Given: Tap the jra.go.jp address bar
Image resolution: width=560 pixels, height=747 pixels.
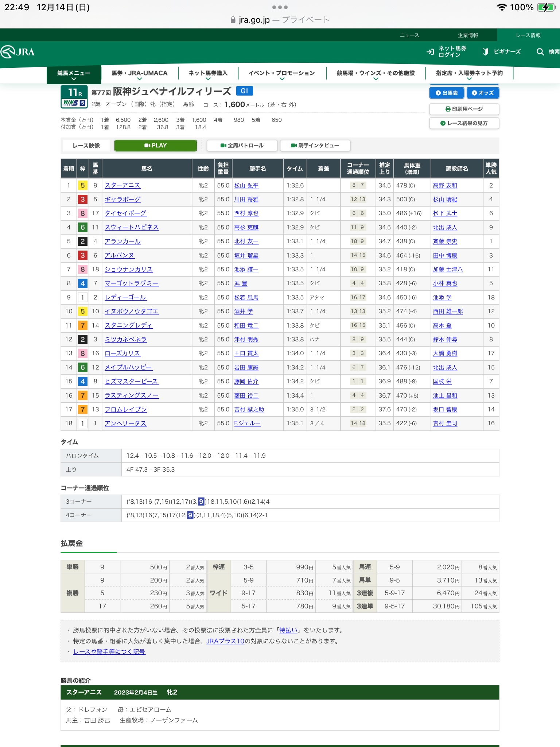Looking at the screenshot, I should click(x=280, y=20).
